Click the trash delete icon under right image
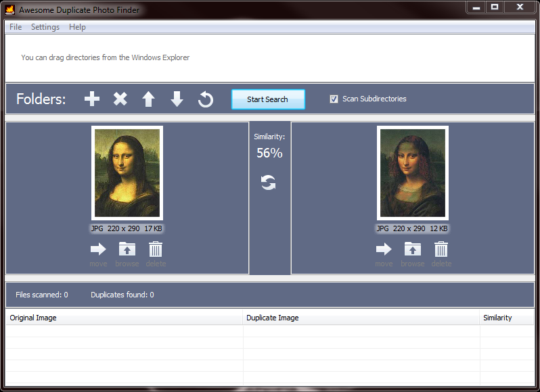The width and height of the screenshot is (540, 392). pos(441,249)
